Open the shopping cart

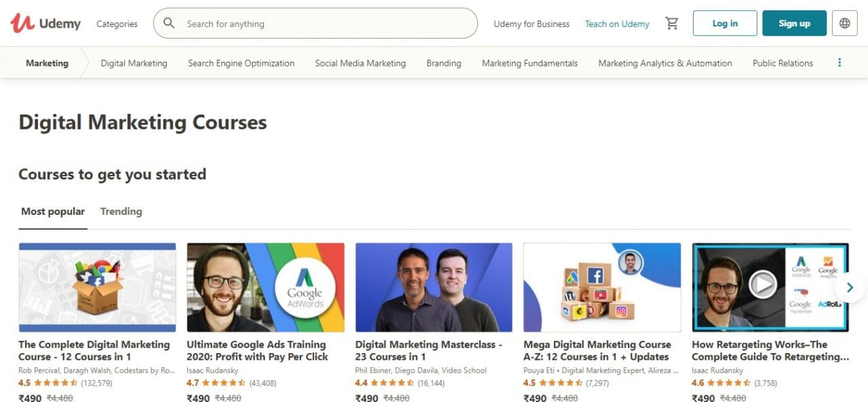coord(671,22)
